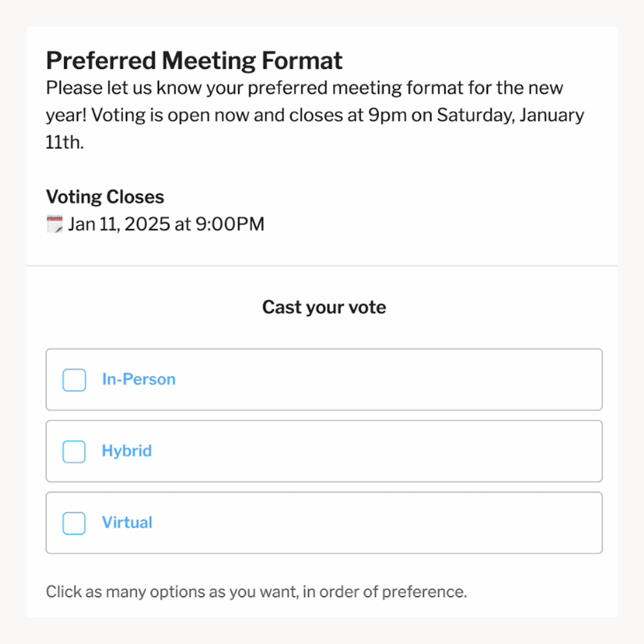Viewport: 644px width, 644px height.
Task: Click the 9:00PM closing time text
Action: tap(230, 224)
